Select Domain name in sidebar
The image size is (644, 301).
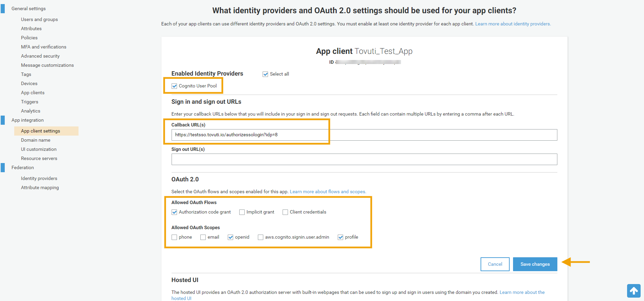pos(36,140)
